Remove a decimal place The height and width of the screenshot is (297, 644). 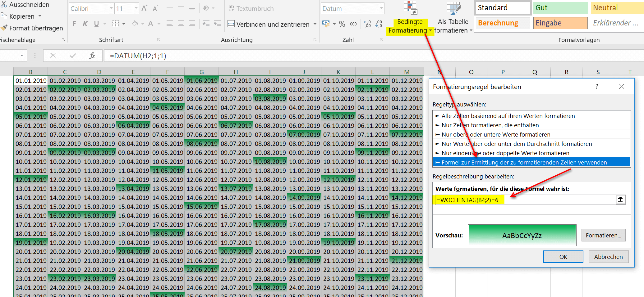pyautogui.click(x=379, y=24)
